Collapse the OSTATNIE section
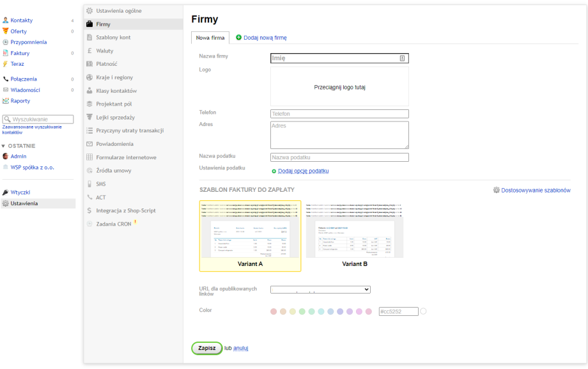Image resolution: width=588 pixels, height=369 pixels. tap(3, 146)
